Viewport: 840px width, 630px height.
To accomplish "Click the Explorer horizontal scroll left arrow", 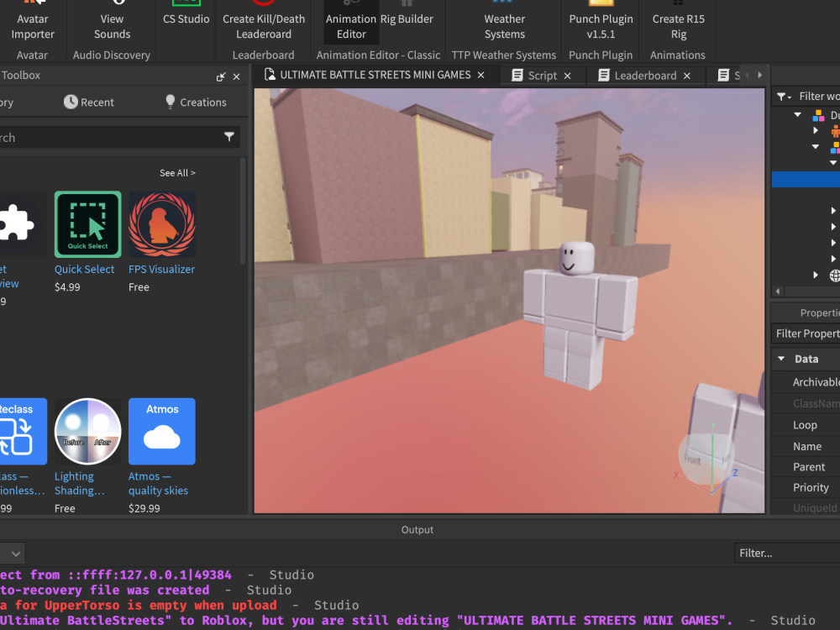I will point(778,291).
